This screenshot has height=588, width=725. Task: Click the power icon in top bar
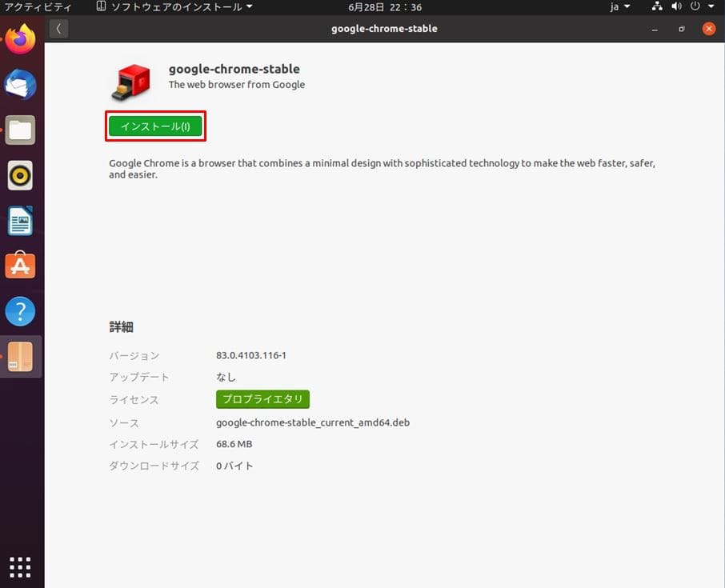click(695, 6)
